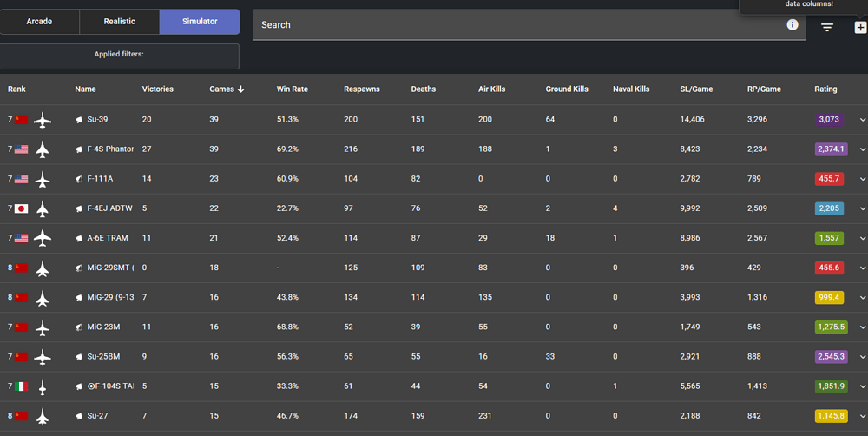Click the Italy flag on F-104S row
Viewport: 868px width, 436px height.
(21, 386)
